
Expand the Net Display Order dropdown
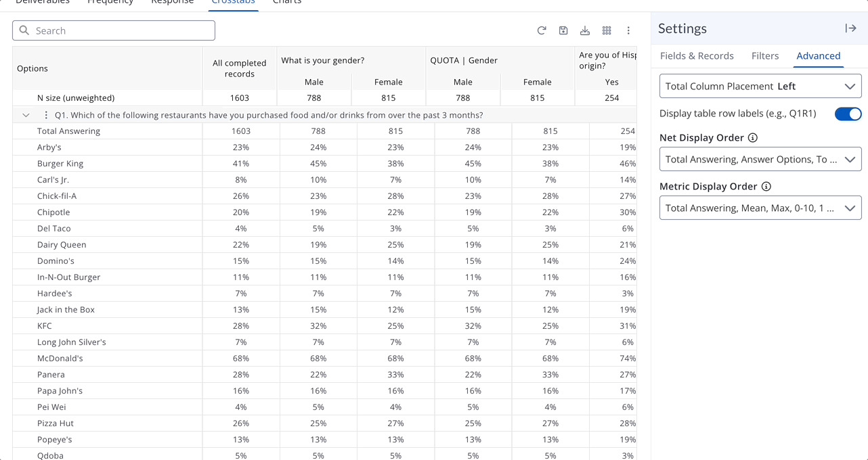760,160
